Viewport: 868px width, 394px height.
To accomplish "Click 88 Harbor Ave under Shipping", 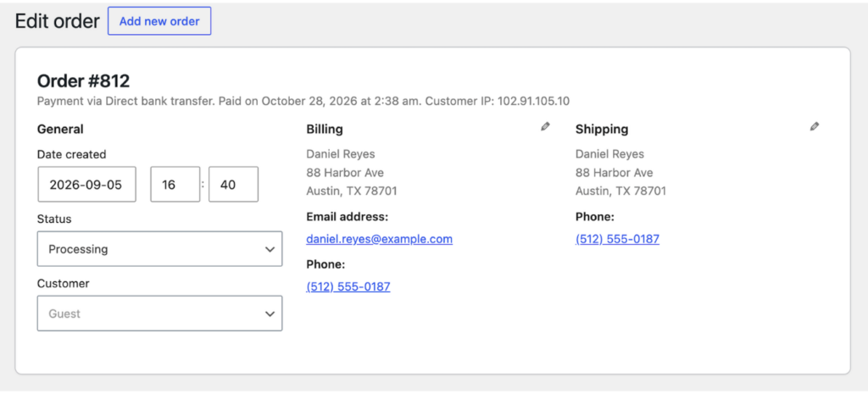I will point(615,173).
